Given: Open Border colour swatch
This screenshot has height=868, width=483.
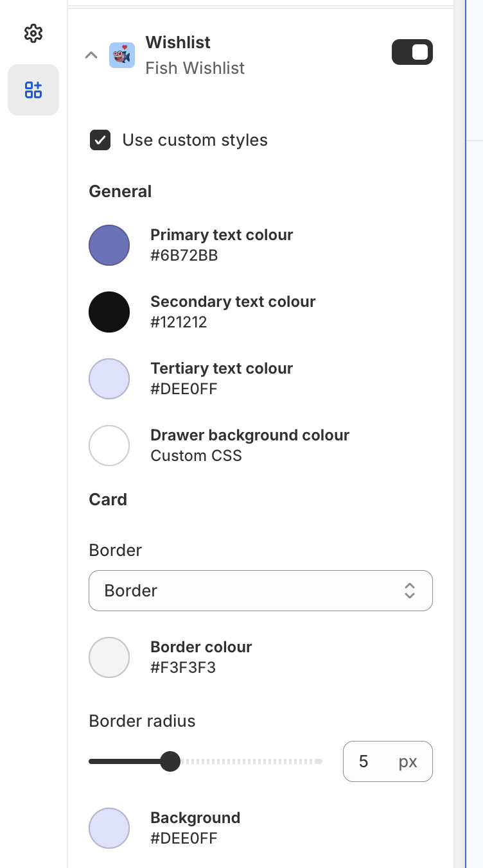Looking at the screenshot, I should click(x=109, y=657).
